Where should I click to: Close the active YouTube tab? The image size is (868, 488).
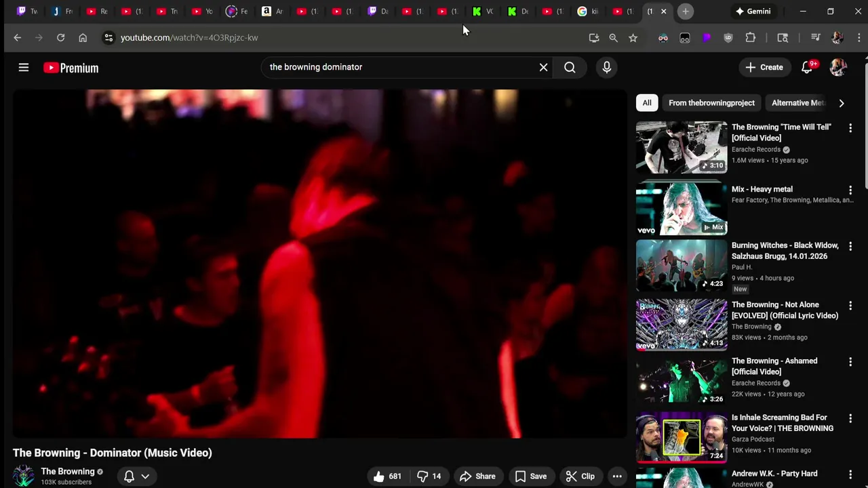click(x=664, y=12)
